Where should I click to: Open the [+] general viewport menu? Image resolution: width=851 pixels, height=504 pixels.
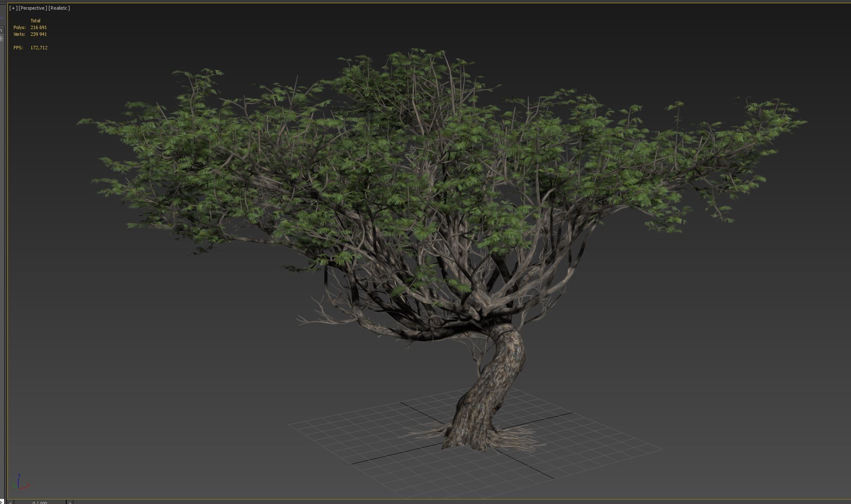tap(13, 8)
